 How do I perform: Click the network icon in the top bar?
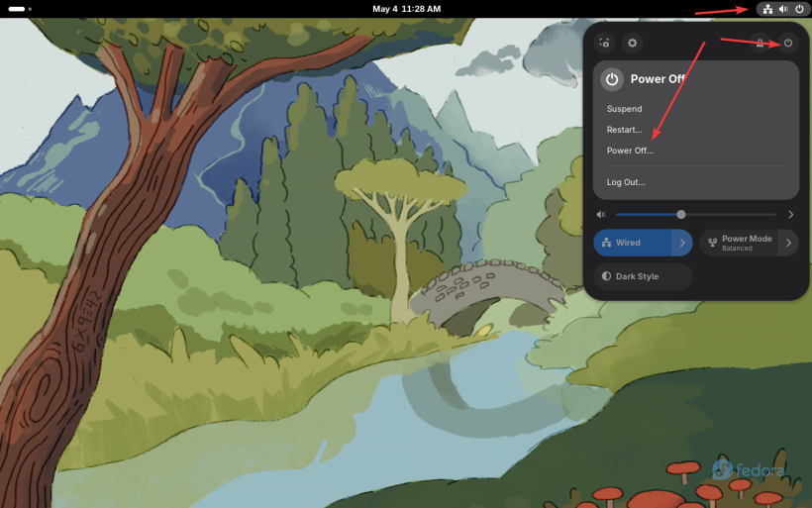point(768,9)
